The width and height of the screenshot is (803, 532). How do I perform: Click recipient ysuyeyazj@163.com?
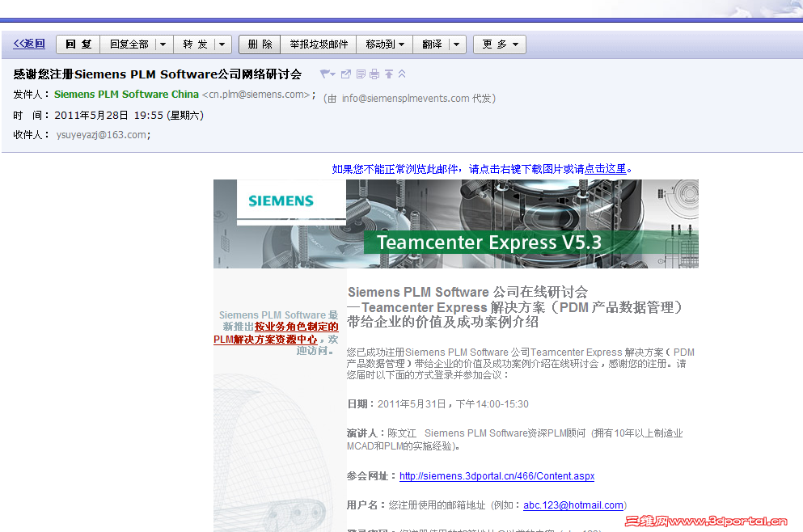102,135
